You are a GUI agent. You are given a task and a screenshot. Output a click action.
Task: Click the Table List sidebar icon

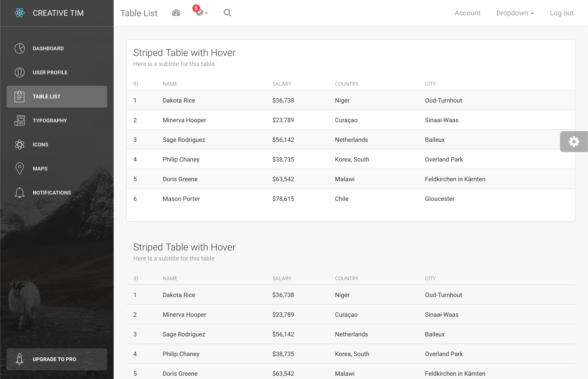point(19,96)
